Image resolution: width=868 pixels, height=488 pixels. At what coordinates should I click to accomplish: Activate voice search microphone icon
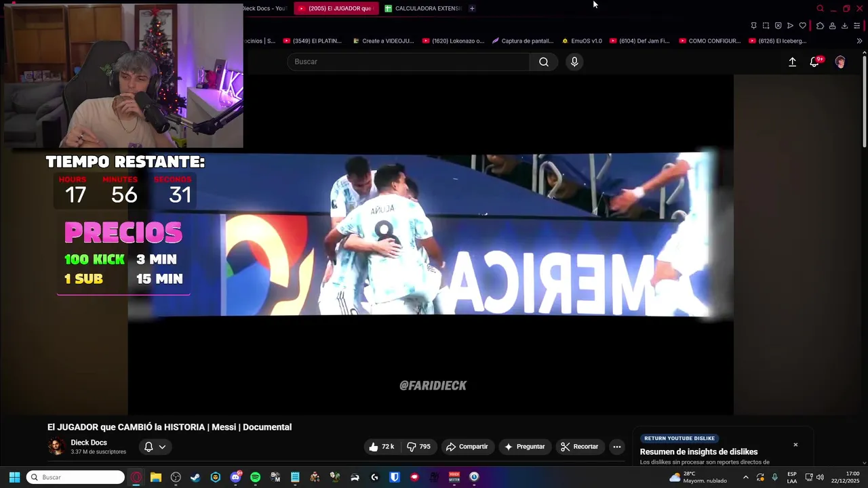(x=574, y=62)
